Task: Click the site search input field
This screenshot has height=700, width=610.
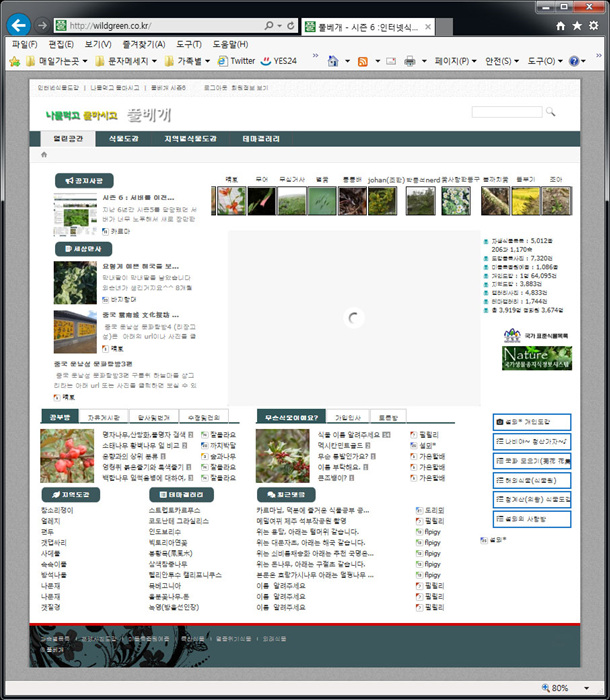Action: pyautogui.click(x=506, y=113)
